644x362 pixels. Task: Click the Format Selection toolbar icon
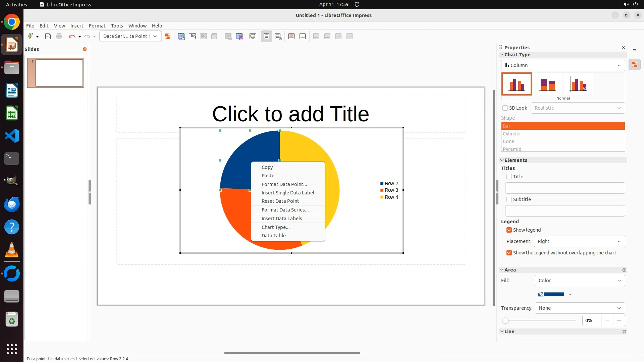click(x=167, y=36)
